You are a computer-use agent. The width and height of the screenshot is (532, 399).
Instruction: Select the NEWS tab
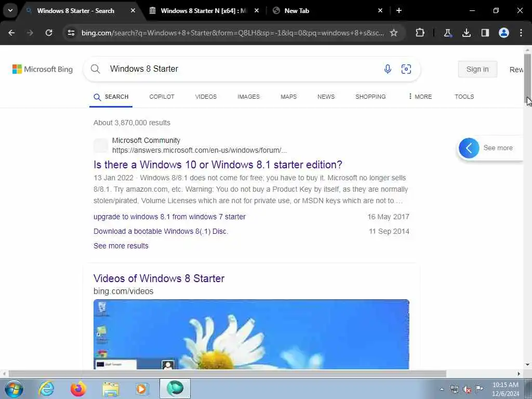click(x=326, y=97)
